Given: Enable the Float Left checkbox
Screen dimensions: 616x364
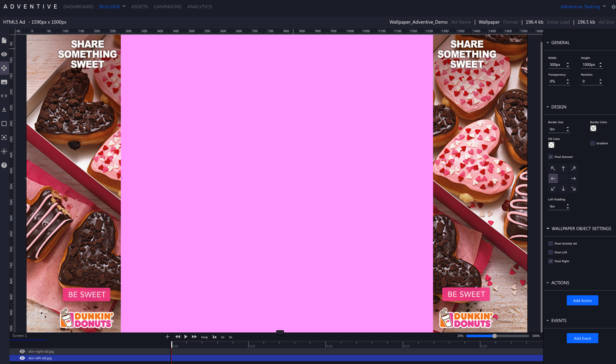Looking at the screenshot, I should (551, 252).
